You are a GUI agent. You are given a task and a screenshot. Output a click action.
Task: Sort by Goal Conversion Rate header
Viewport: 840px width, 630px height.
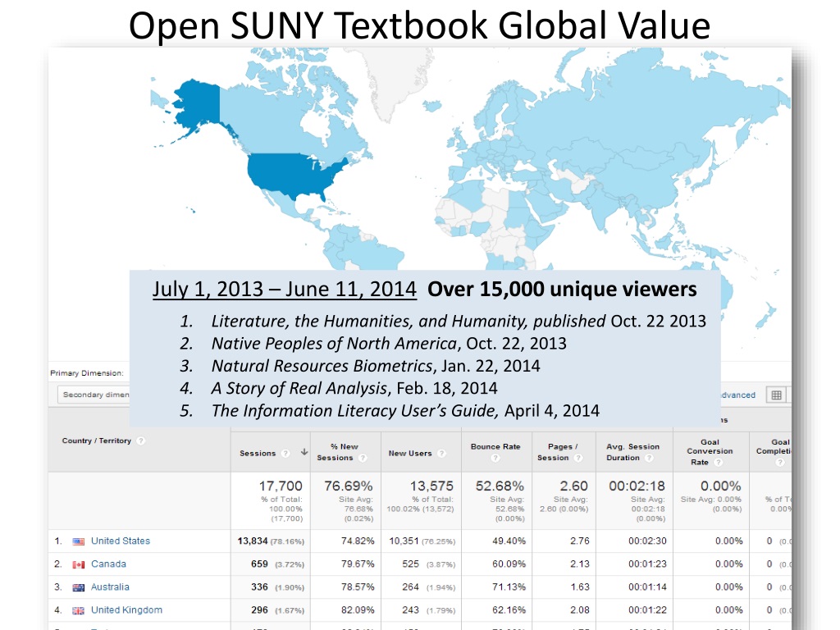pos(710,452)
